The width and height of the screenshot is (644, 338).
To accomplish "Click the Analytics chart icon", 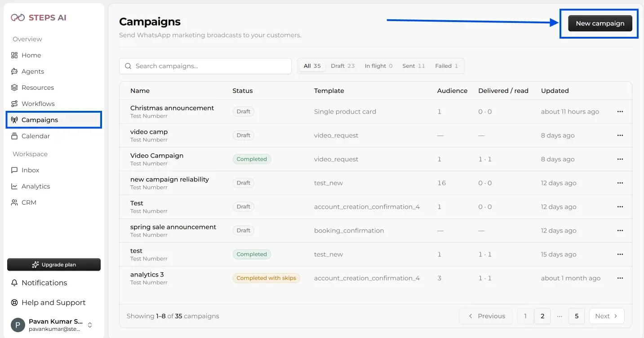I will (x=14, y=186).
